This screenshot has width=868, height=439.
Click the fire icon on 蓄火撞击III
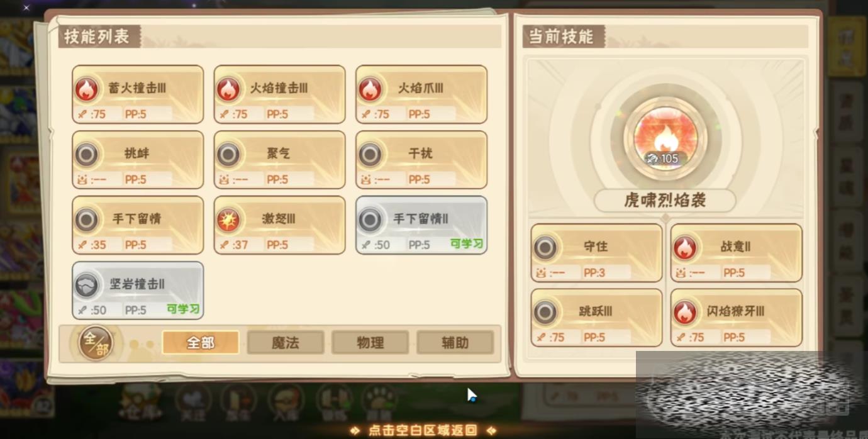coord(87,89)
